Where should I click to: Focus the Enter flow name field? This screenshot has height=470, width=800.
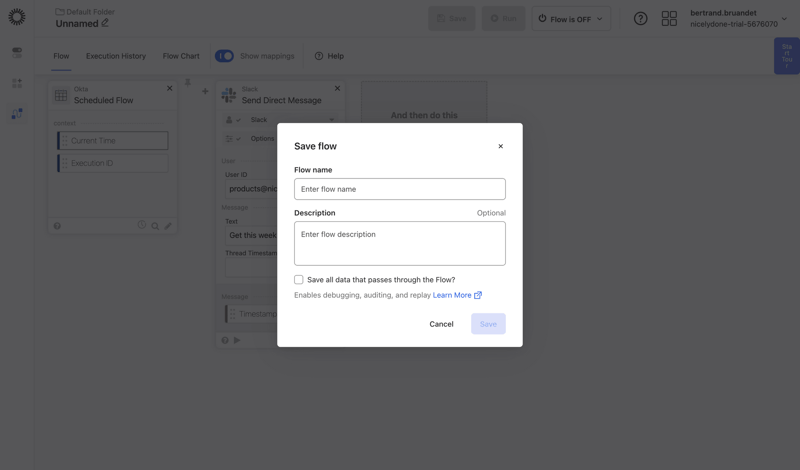point(400,189)
